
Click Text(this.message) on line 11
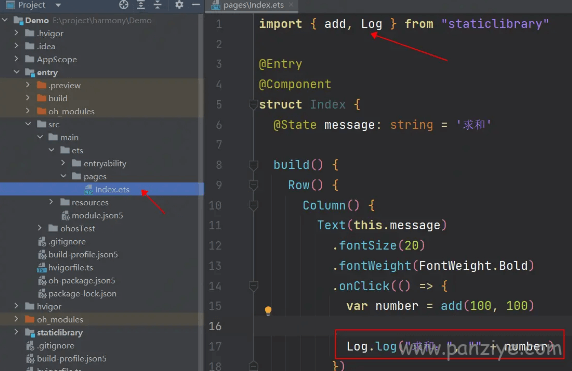382,225
